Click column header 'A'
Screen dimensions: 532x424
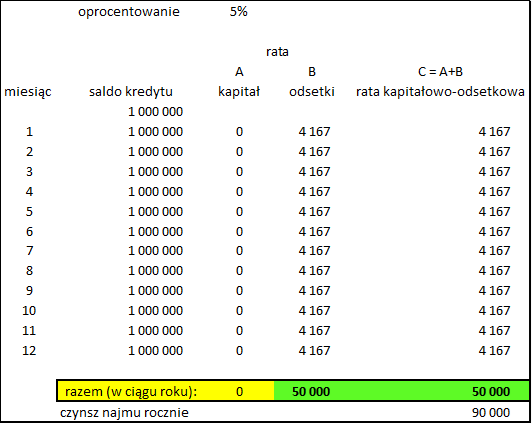(239, 72)
